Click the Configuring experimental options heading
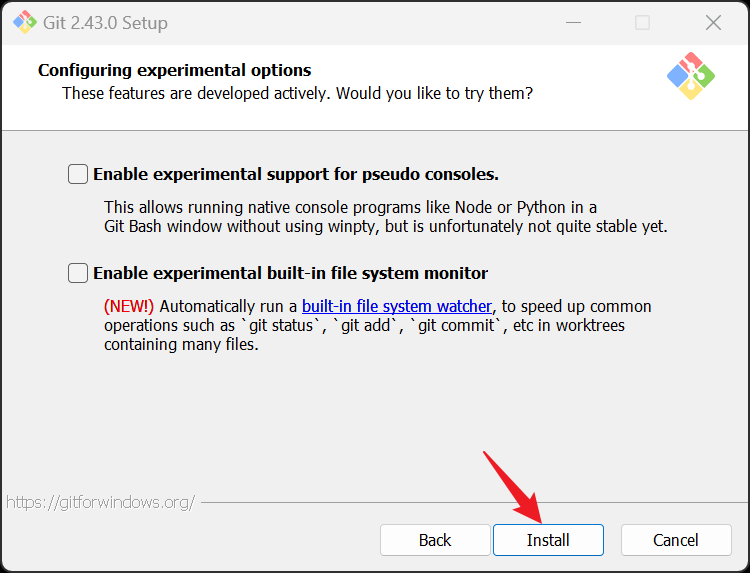 click(175, 70)
